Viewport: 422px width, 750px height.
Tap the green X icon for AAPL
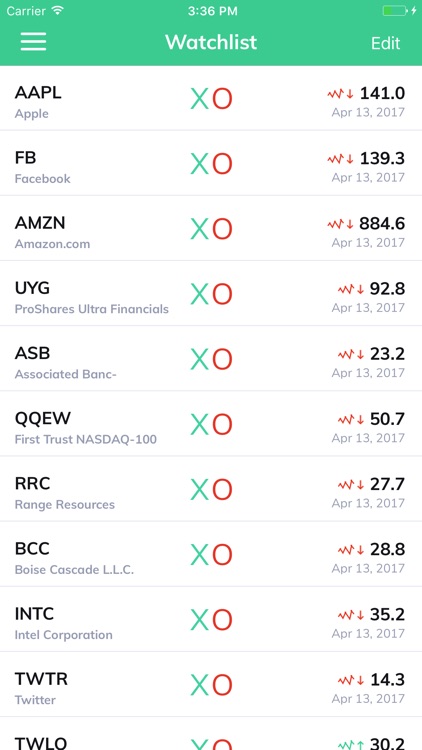point(200,99)
